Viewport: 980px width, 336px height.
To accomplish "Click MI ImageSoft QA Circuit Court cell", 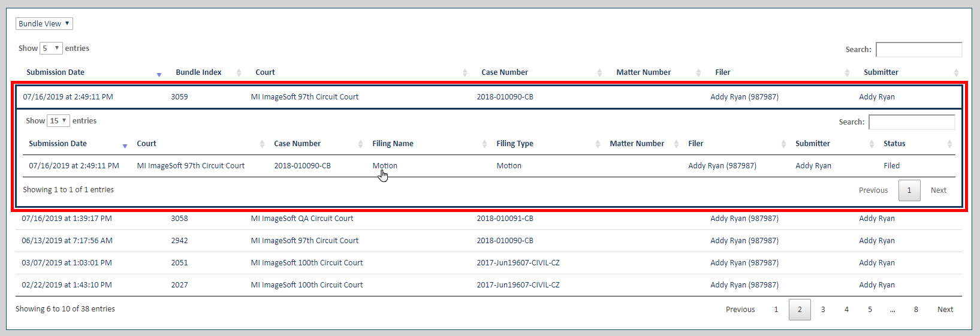I will [x=302, y=219].
